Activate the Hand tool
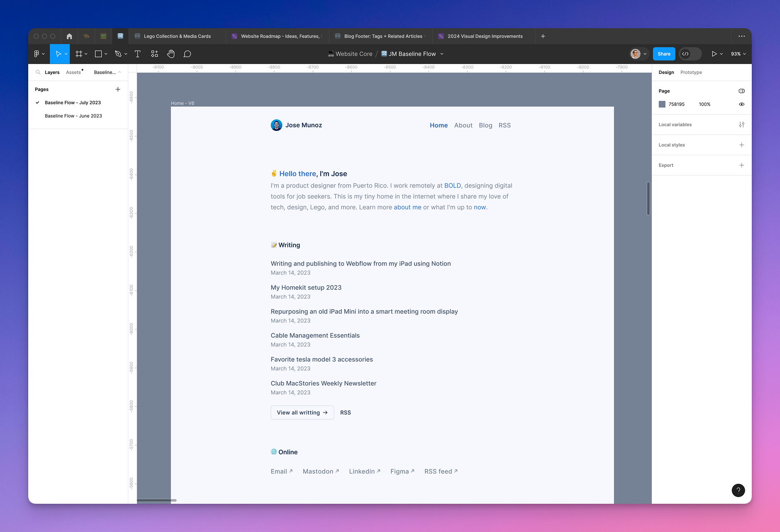 coord(171,54)
